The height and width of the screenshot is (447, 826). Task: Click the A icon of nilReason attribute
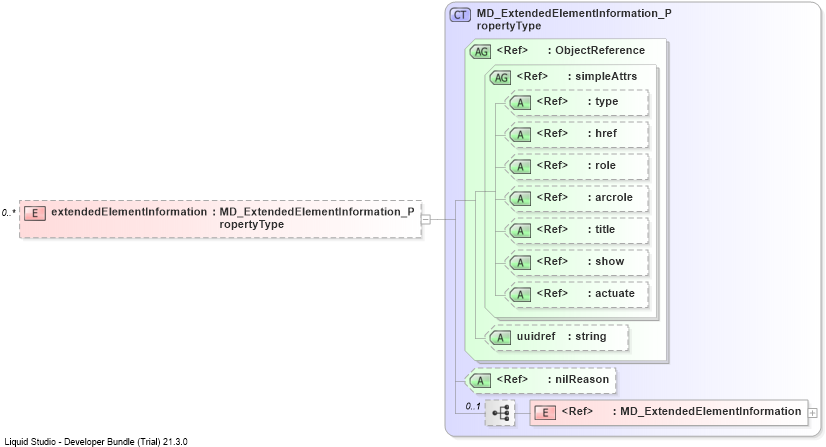(x=480, y=381)
